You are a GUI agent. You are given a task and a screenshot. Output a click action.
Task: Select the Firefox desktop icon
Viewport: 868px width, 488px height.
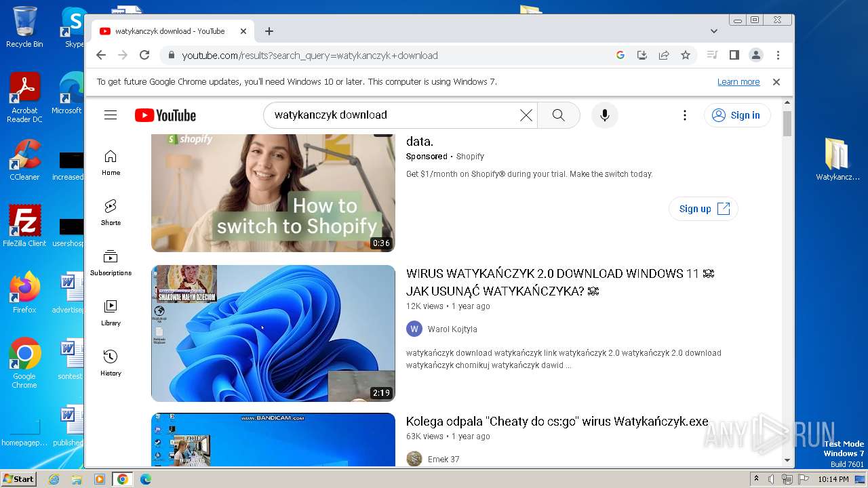[x=24, y=293]
